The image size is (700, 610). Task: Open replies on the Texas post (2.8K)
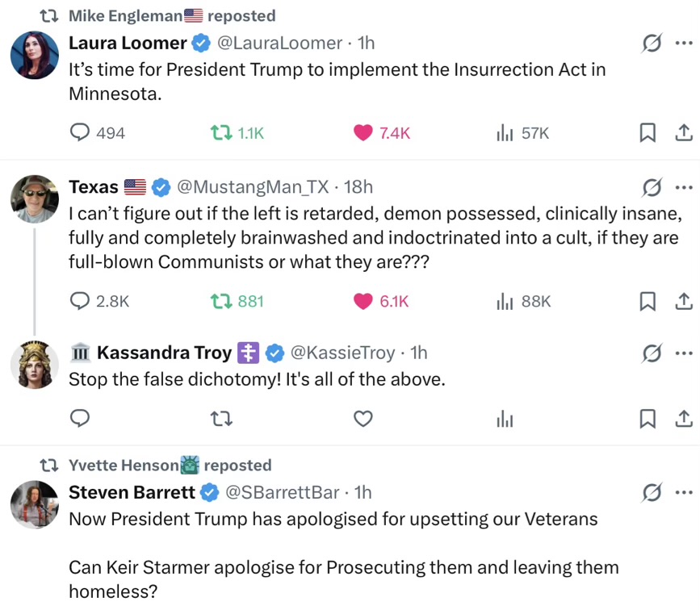[80, 301]
